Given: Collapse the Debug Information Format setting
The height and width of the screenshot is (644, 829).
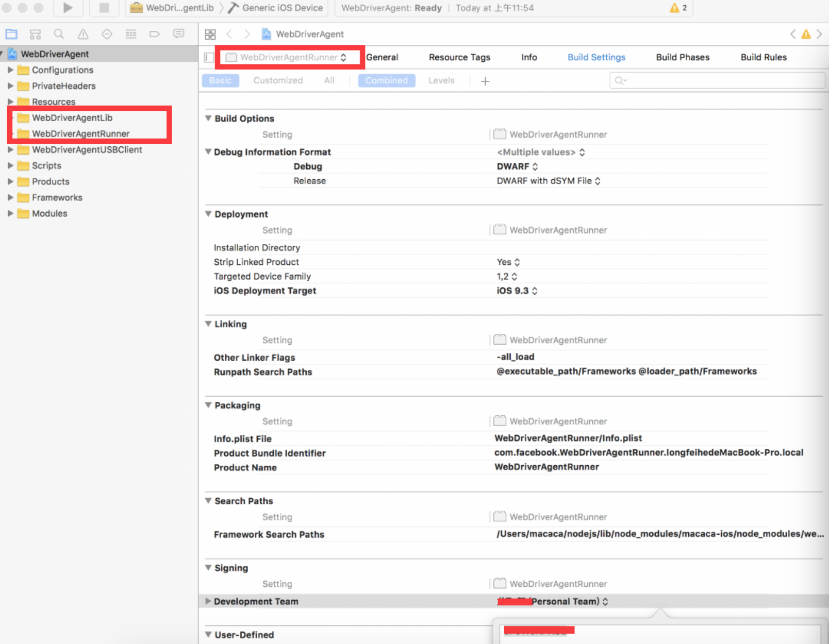Looking at the screenshot, I should point(208,151).
